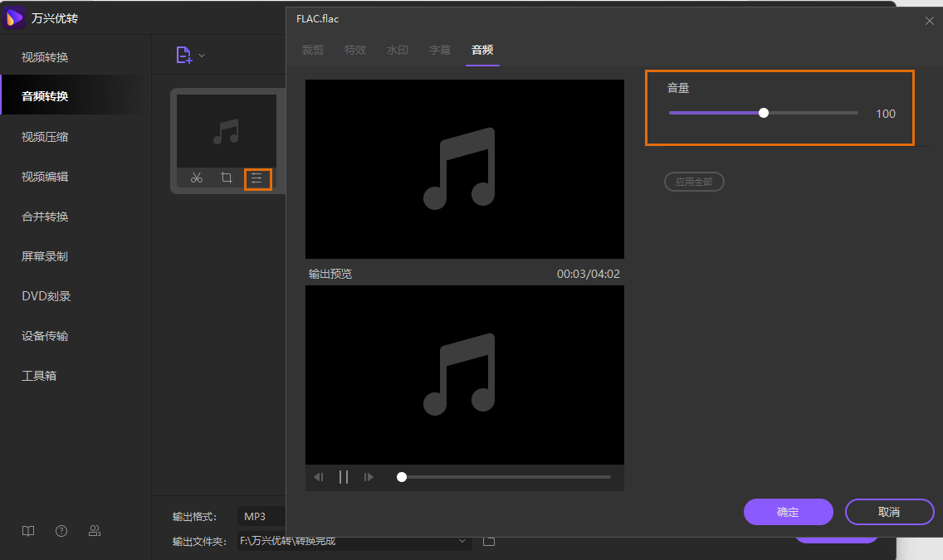Click the step forward playback icon
Screen dimensions: 943x560
tap(369, 476)
